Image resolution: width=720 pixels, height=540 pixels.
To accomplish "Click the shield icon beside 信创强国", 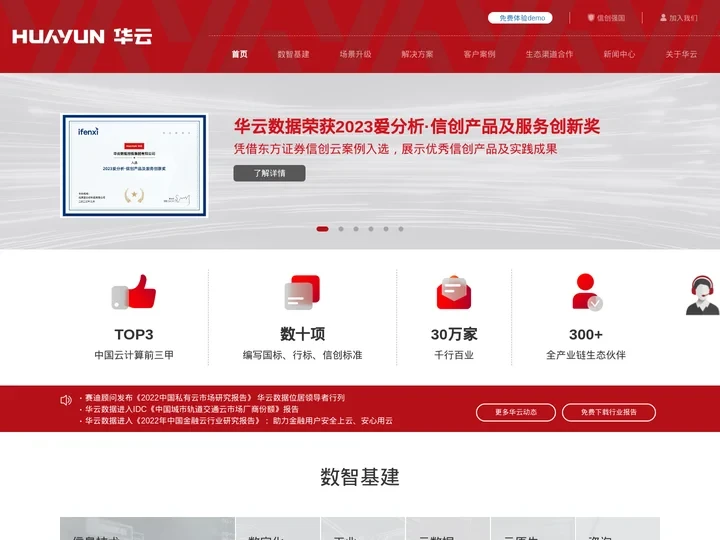I will click(591, 18).
